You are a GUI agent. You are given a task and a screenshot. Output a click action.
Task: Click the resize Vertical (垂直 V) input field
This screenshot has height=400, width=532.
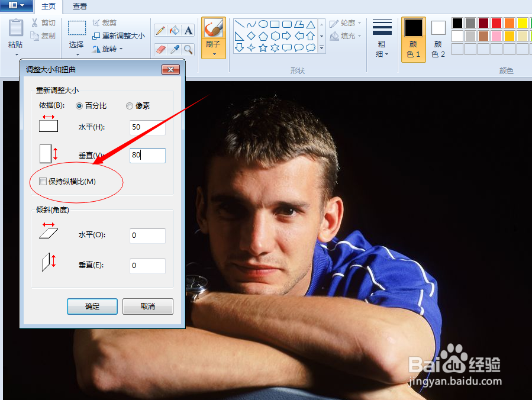click(147, 156)
